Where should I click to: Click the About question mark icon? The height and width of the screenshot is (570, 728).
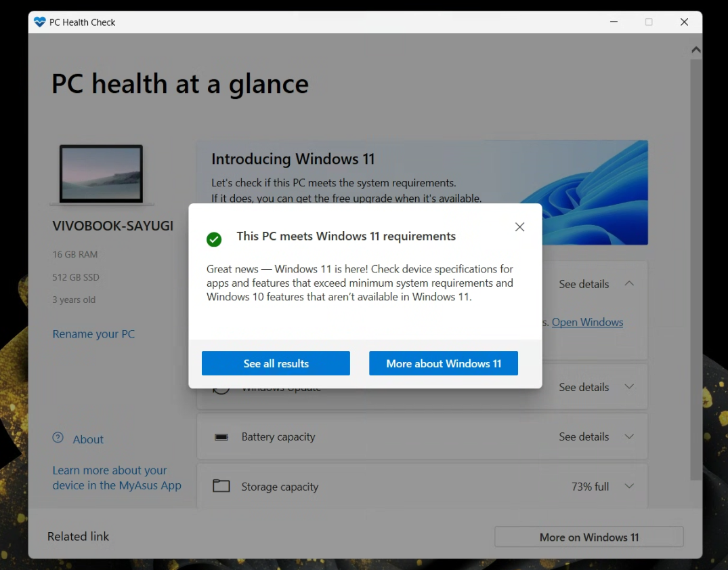pyautogui.click(x=58, y=439)
